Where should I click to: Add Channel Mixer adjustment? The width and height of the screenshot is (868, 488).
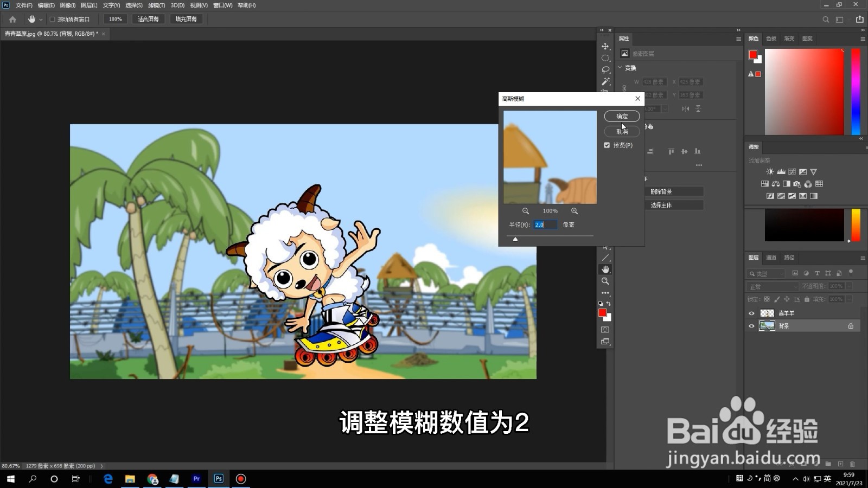tap(808, 184)
